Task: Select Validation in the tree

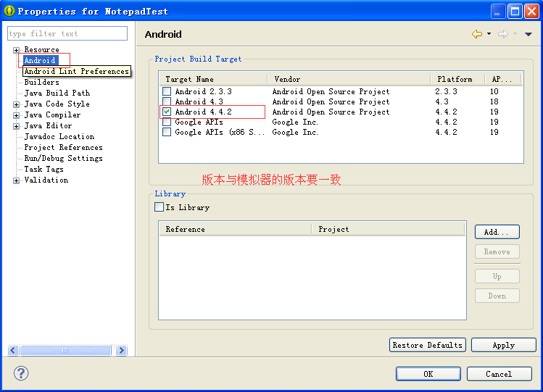Action: pyautogui.click(x=46, y=180)
